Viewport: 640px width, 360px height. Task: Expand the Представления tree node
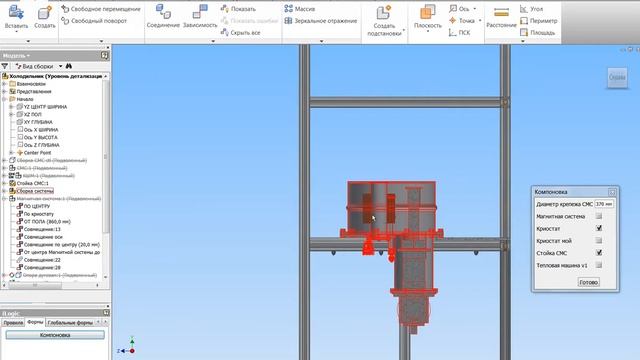[x=4, y=91]
